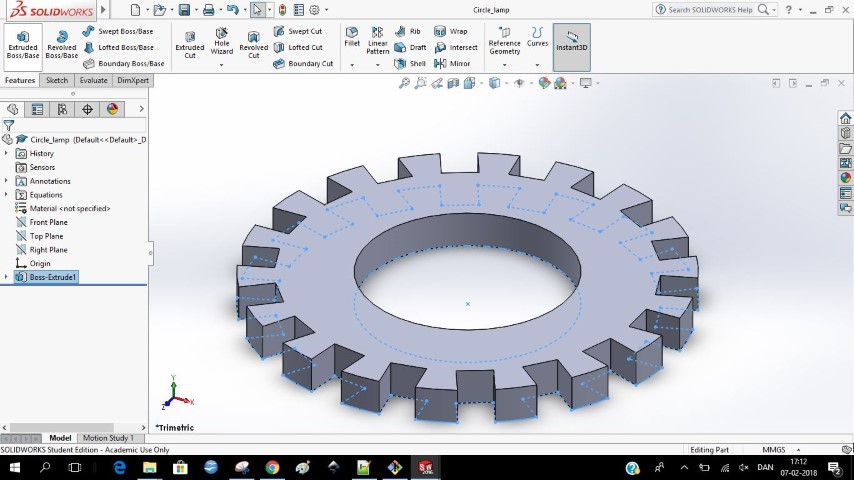
Task: Click the feature tree horizontal scrollbar
Action: tap(62, 428)
